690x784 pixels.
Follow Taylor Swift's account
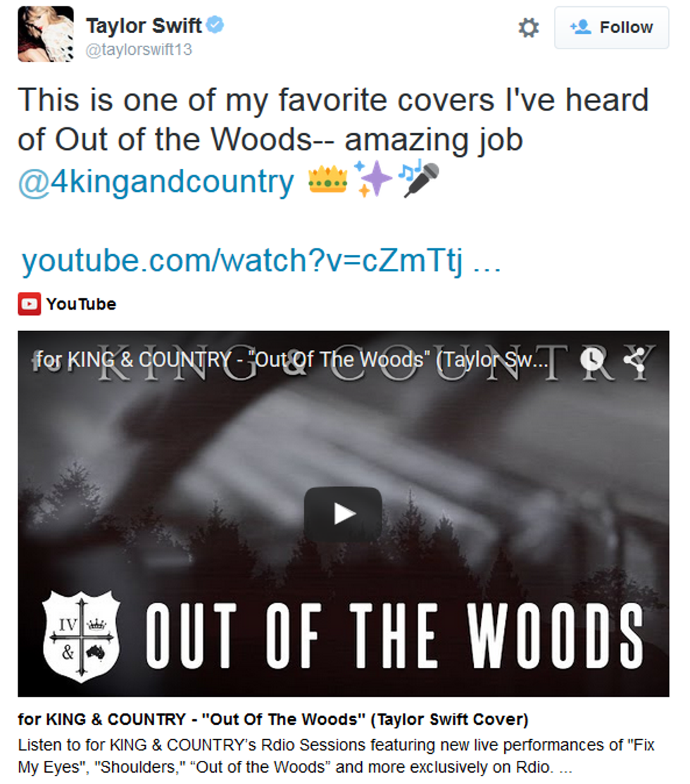[x=611, y=27]
